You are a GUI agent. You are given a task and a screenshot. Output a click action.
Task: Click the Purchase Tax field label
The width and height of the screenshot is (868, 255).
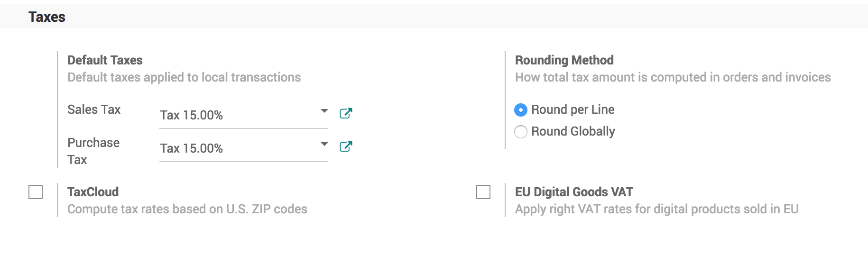tap(93, 151)
